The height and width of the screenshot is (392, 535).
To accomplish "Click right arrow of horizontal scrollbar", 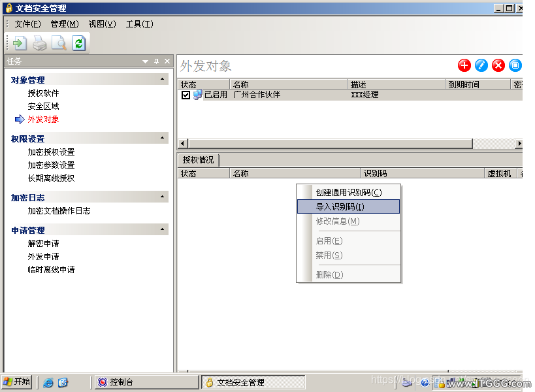I will point(519,143).
